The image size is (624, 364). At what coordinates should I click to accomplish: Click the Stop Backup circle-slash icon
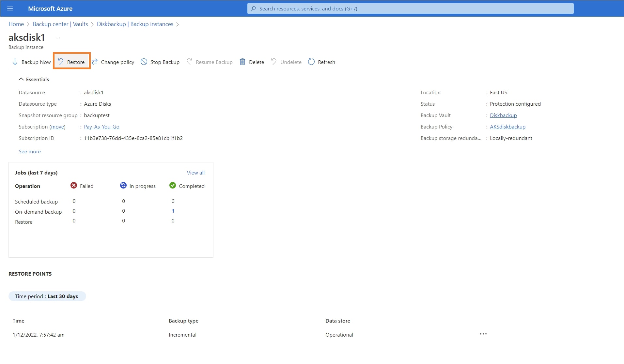point(144,62)
